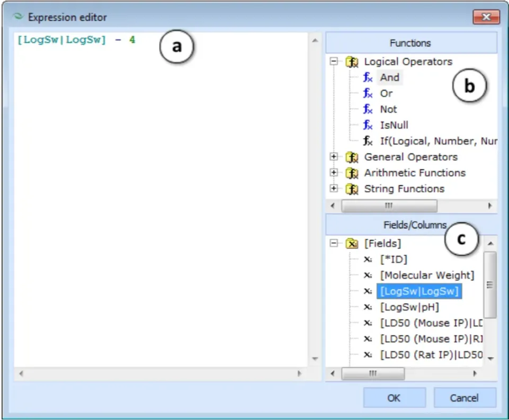Click the fx icon beside And

(368, 77)
